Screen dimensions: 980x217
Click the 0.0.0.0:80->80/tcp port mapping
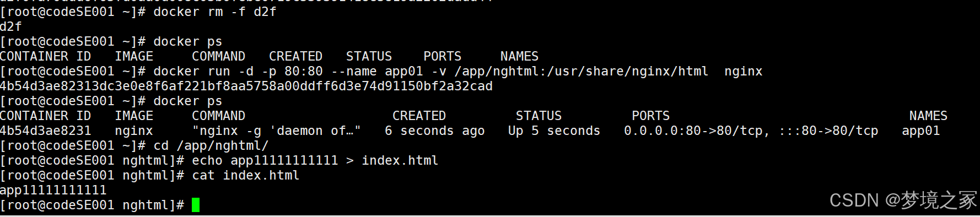click(693, 131)
